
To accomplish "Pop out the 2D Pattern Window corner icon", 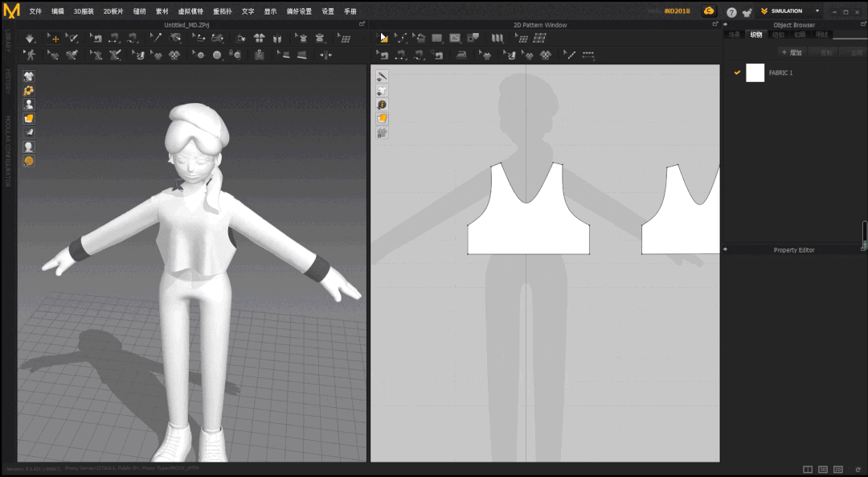I will click(715, 24).
